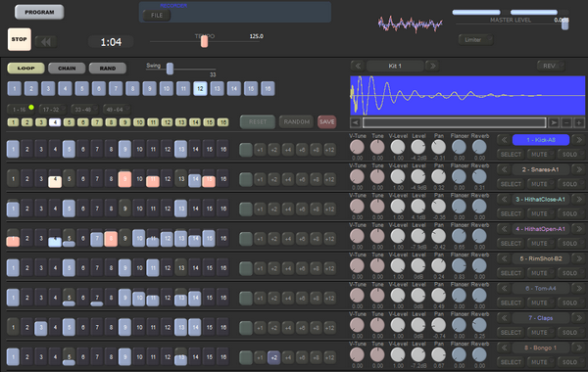This screenshot has width=588, height=372.
Task: Stop playback with the STOP button
Action: (x=20, y=39)
